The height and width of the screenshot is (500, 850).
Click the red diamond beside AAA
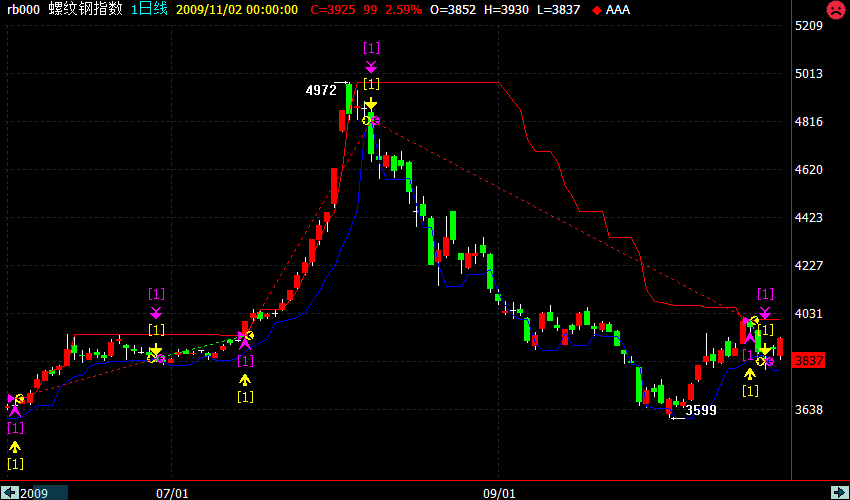coord(597,10)
